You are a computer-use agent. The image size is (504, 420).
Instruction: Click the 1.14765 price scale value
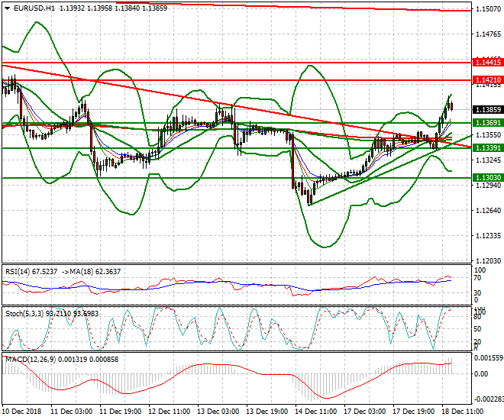coord(488,34)
